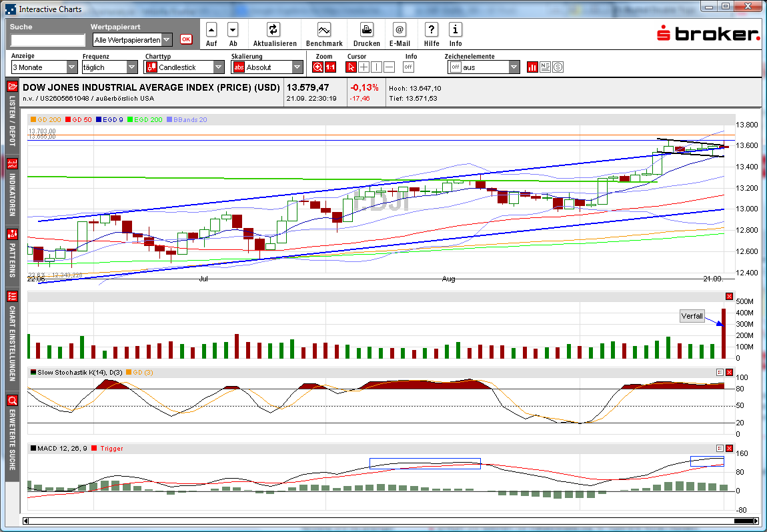The height and width of the screenshot is (532, 767).
Task: Reset zoom with 1:1 icon
Action: pos(330,67)
